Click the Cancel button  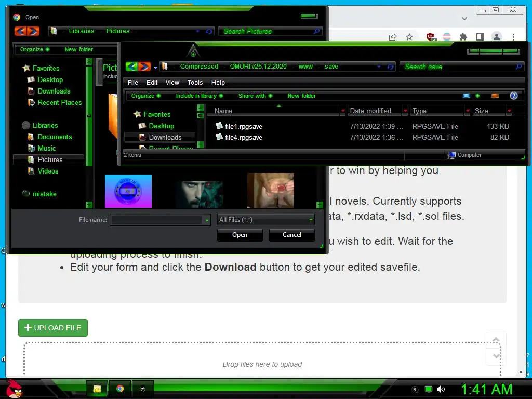point(292,235)
